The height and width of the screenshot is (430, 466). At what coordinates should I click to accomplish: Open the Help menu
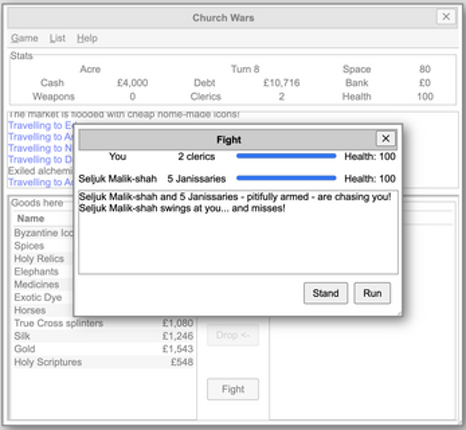pos(87,38)
